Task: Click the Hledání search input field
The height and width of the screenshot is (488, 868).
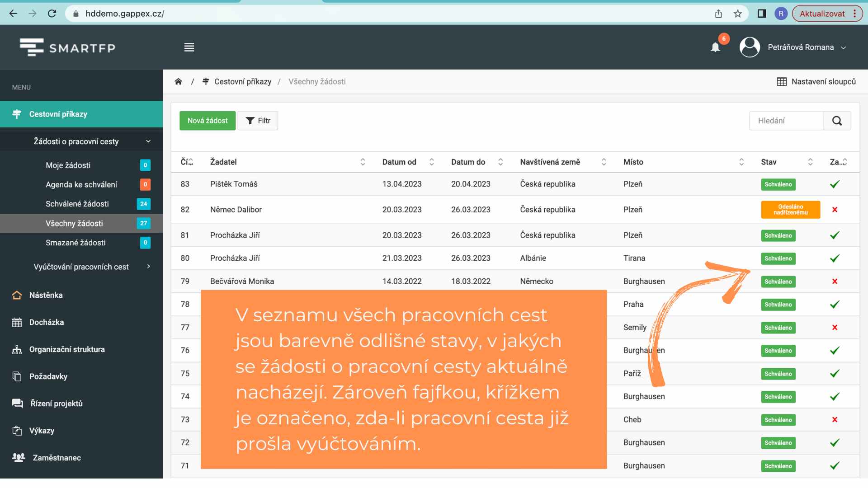Action: (786, 121)
